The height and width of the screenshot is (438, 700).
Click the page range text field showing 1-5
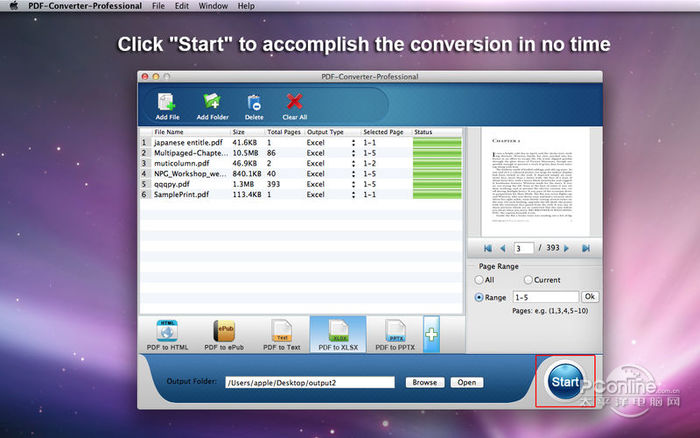tap(546, 297)
